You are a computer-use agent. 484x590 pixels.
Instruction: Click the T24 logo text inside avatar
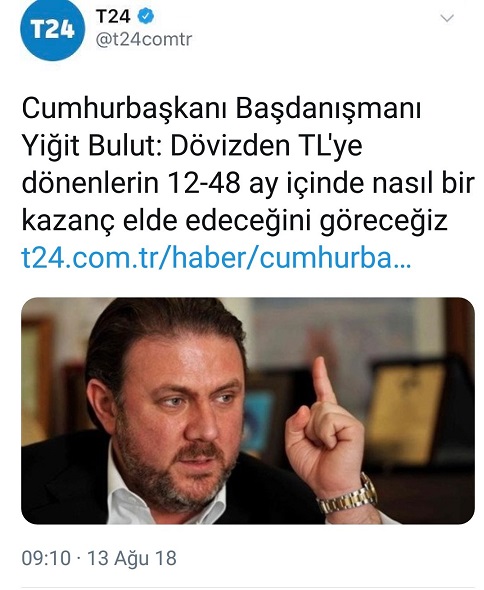point(53,29)
